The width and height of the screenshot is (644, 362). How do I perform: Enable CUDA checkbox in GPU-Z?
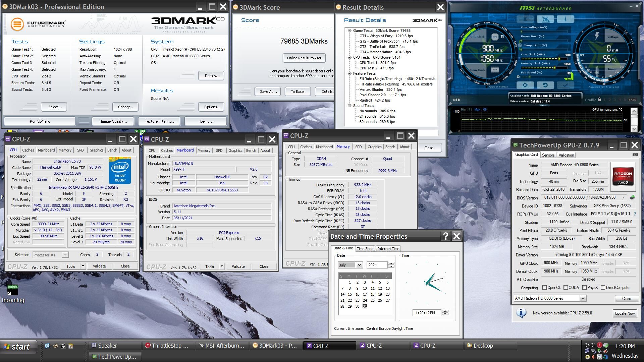point(566,288)
